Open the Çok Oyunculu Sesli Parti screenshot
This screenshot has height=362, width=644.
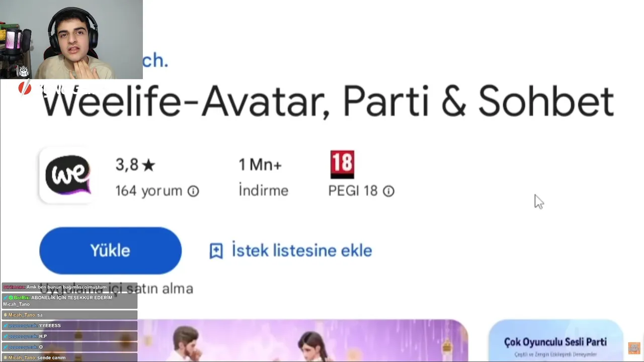(555, 340)
